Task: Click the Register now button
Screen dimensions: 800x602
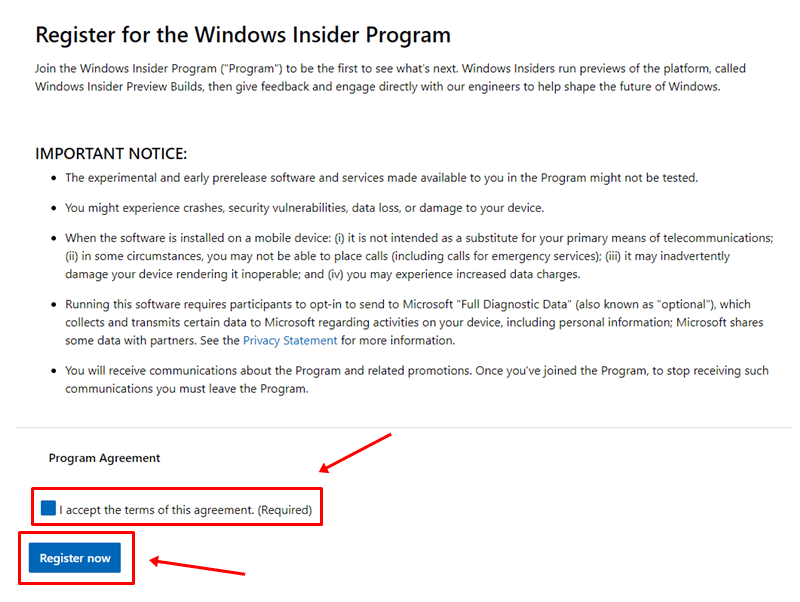Action: click(75, 558)
